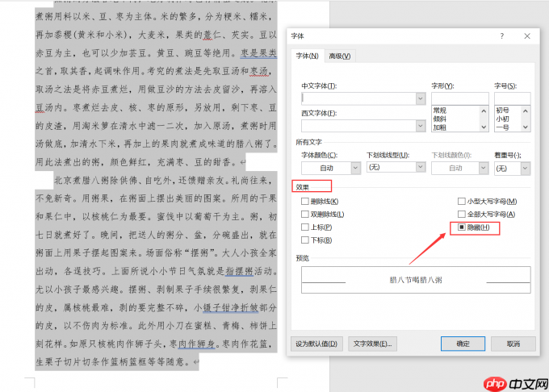Click the 中文字体 input box
Viewport: 549px width, 392px height.
[x=359, y=98]
